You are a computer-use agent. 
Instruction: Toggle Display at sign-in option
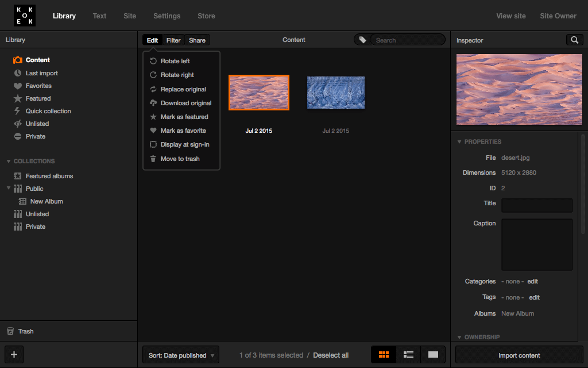(184, 144)
